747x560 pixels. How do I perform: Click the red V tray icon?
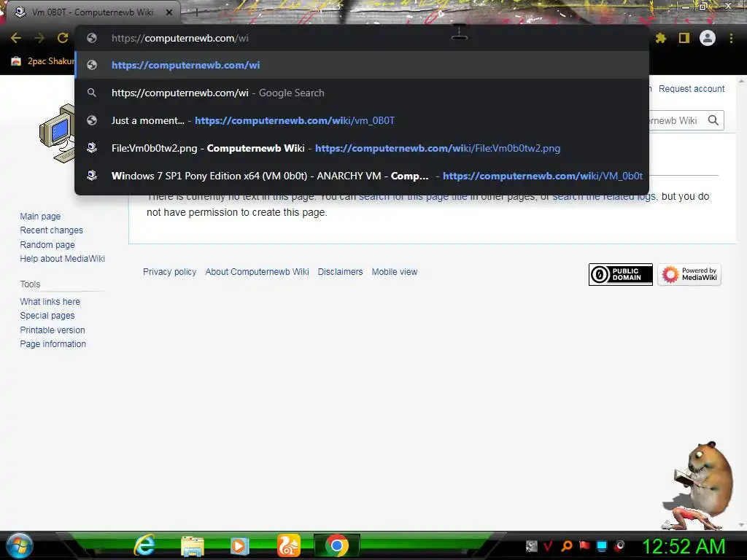(x=549, y=545)
